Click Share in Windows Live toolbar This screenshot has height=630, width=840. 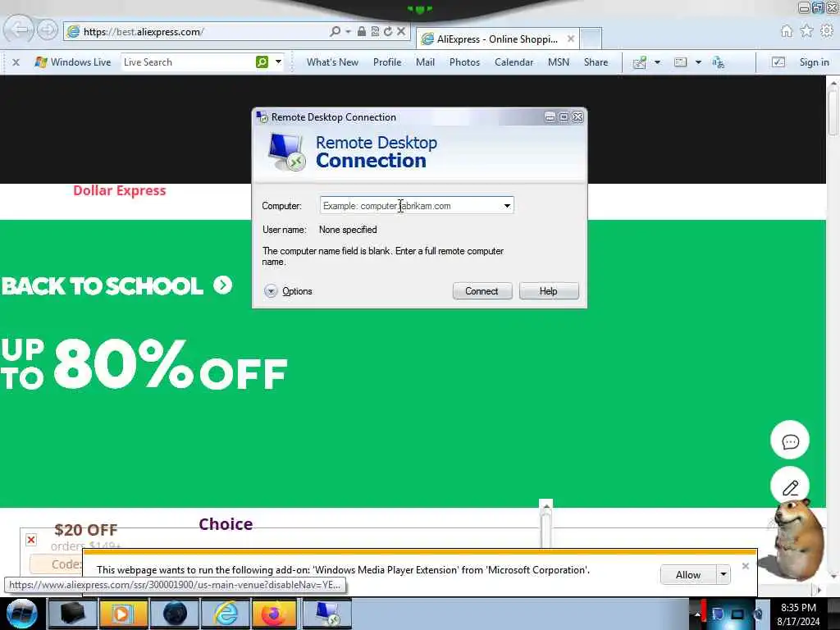596,62
